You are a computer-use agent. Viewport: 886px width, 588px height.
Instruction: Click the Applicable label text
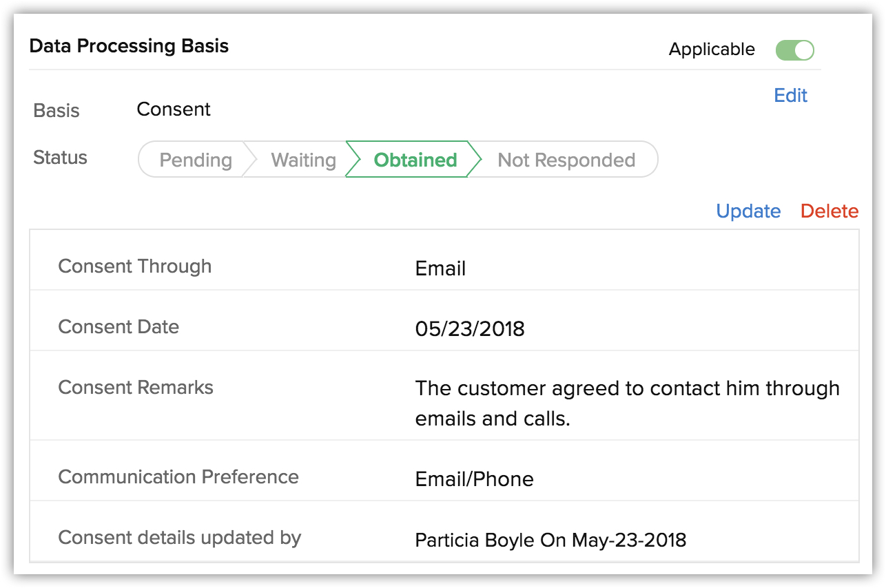pos(712,50)
